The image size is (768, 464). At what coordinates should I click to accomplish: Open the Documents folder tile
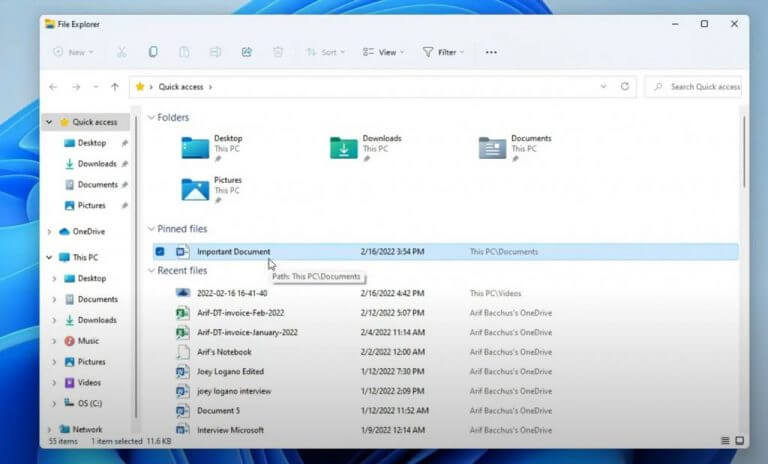(x=515, y=148)
